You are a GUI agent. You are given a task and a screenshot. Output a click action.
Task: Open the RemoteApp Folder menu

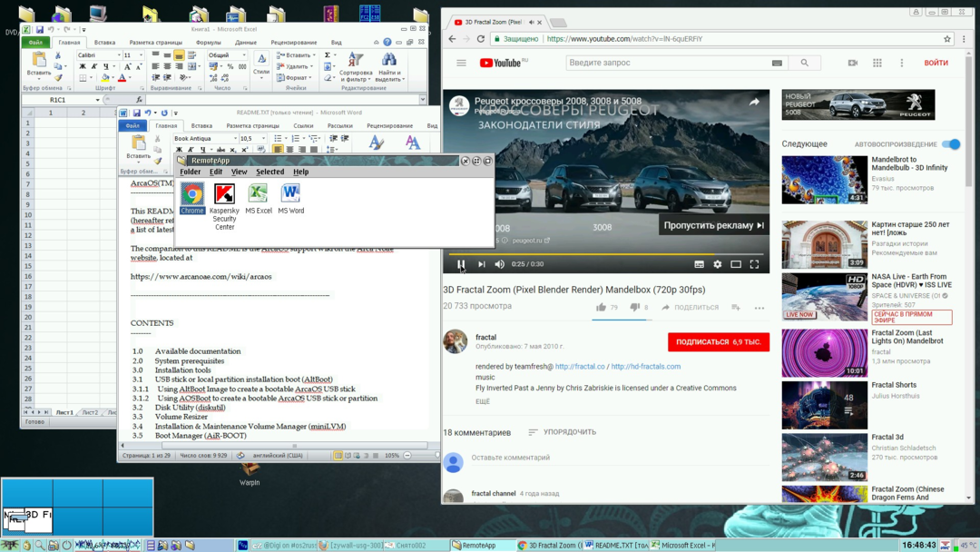point(190,172)
